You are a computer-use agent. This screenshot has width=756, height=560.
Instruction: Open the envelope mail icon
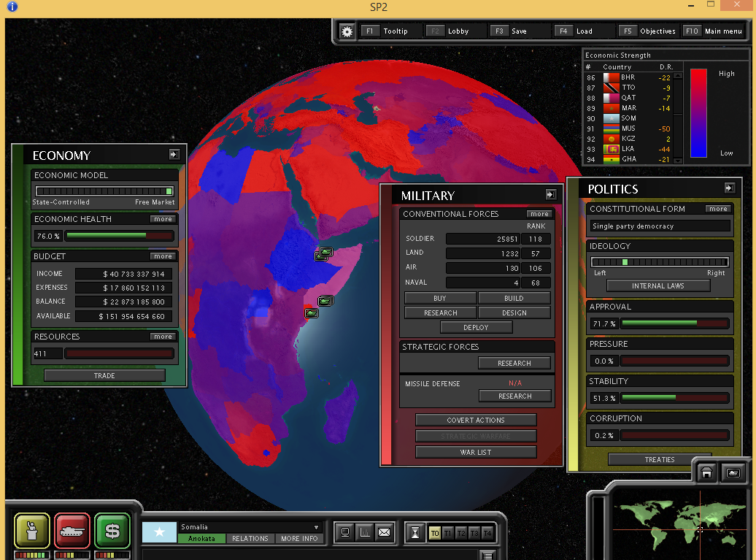(384, 532)
